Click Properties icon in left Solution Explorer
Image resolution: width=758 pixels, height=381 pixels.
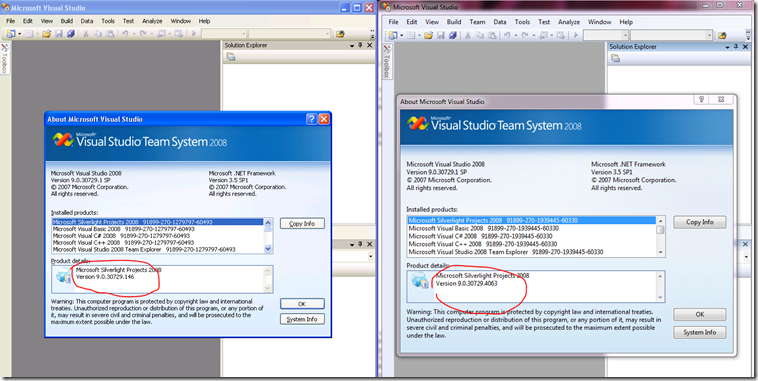pyautogui.click(x=231, y=57)
